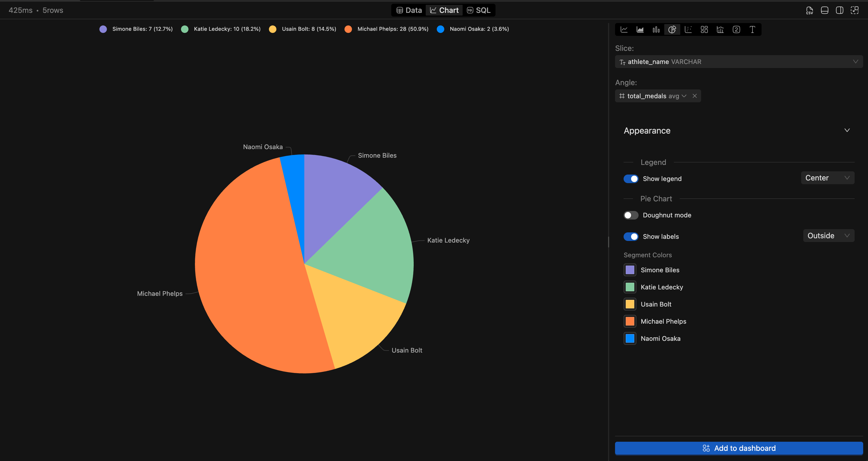Viewport: 868px width, 461px height.
Task: Select the area chart type
Action: [640, 29]
